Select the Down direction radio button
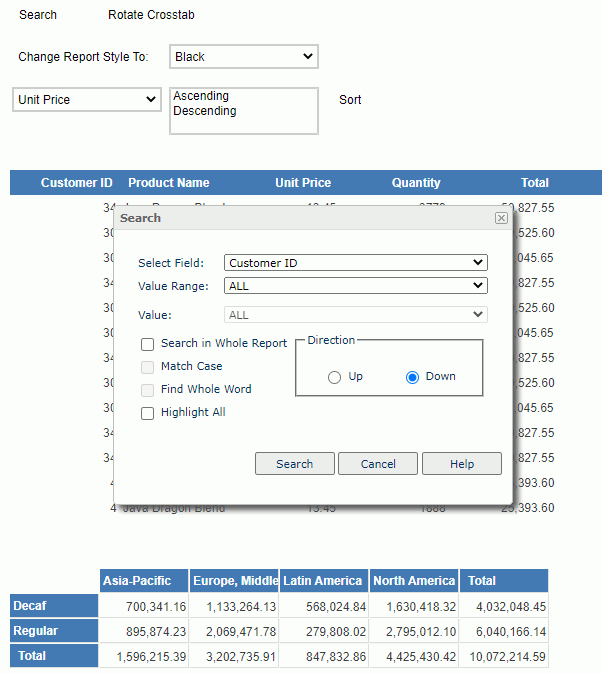 click(x=412, y=377)
